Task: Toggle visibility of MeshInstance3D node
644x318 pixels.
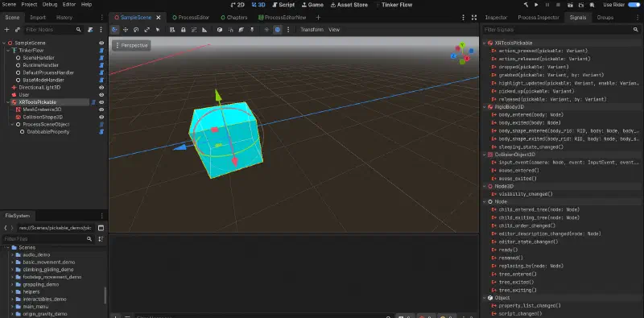Action: click(101, 109)
